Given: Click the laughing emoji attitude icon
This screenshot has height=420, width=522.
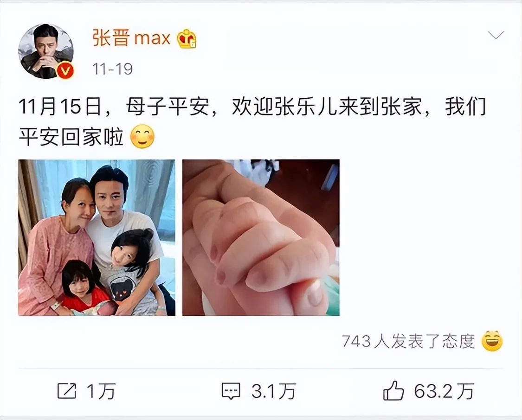Looking at the screenshot, I should pos(492,341).
